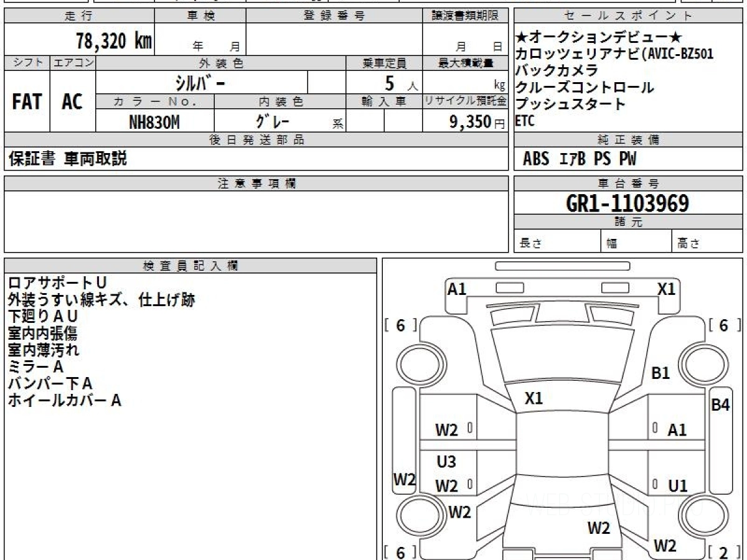Select the リサイクル預託金 label
Image resolution: width=747 pixels, height=560 pixels.
click(x=465, y=101)
